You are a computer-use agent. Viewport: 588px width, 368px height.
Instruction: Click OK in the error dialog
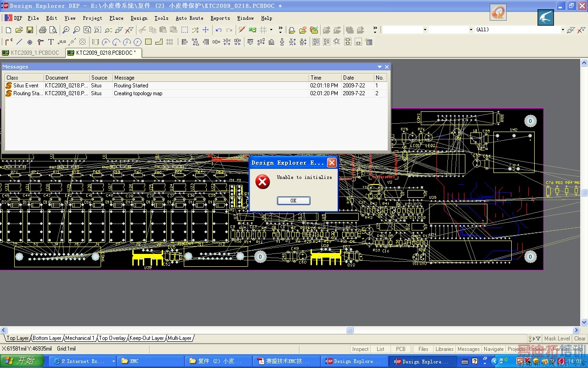tap(294, 201)
